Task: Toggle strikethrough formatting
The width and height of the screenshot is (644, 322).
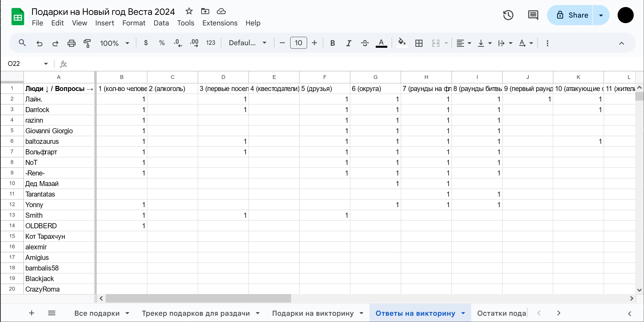Action: tap(365, 43)
